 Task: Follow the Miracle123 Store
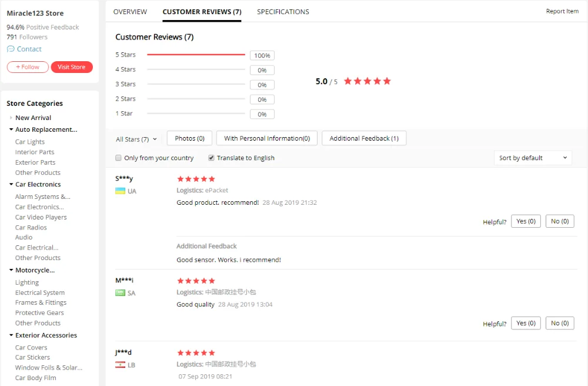point(28,67)
